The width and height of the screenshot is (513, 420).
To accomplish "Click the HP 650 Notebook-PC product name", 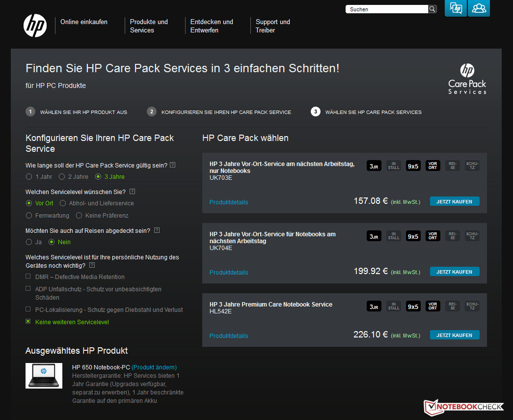I will [101, 367].
